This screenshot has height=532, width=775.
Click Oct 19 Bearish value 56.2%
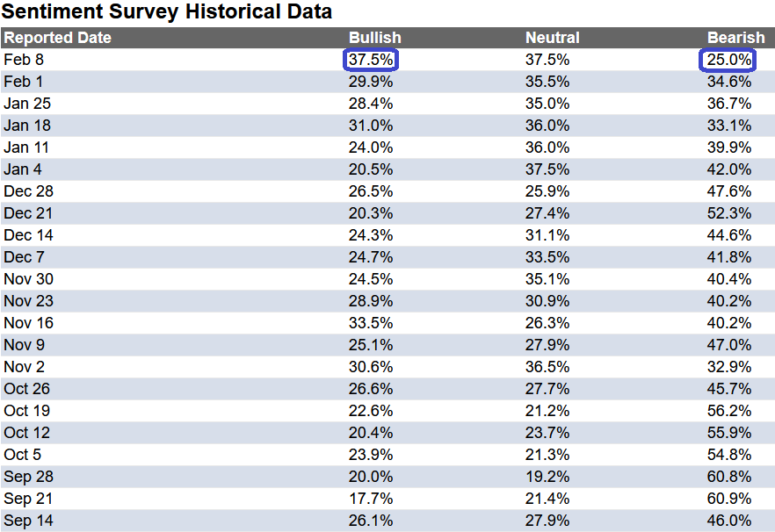tap(729, 411)
